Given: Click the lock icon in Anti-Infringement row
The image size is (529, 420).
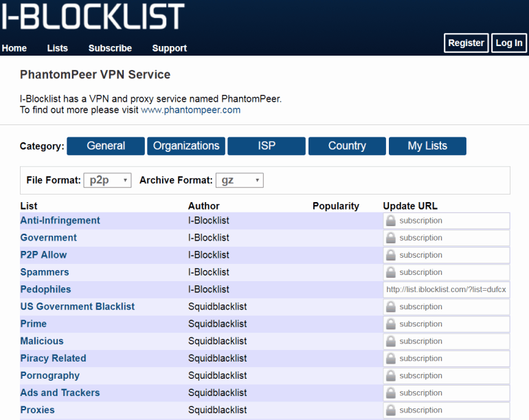Looking at the screenshot, I should coord(391,221).
